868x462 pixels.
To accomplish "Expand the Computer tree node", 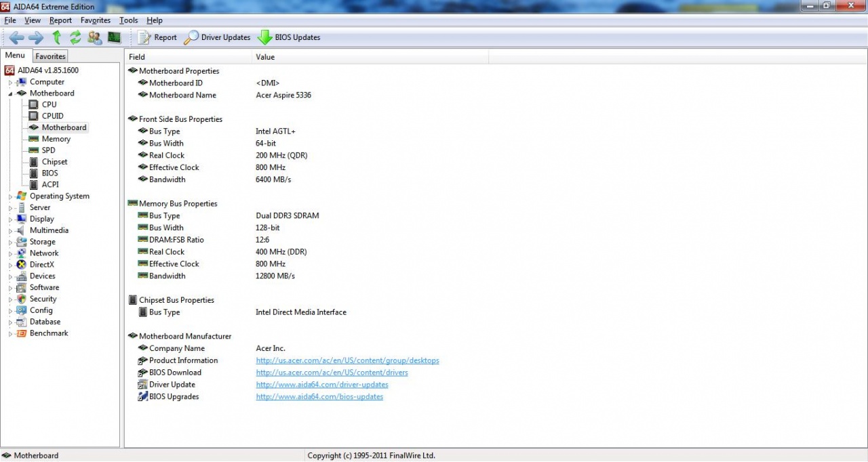I will coord(10,83).
